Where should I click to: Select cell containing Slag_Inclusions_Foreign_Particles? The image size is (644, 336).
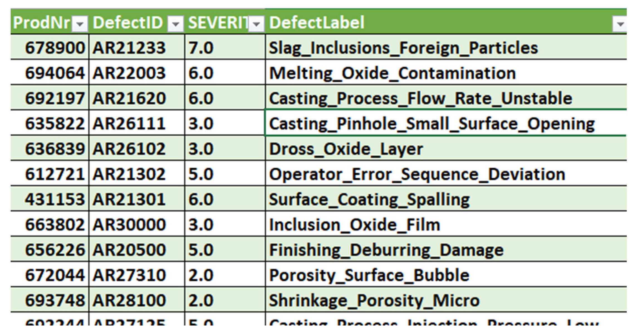pyautogui.click(x=446, y=47)
